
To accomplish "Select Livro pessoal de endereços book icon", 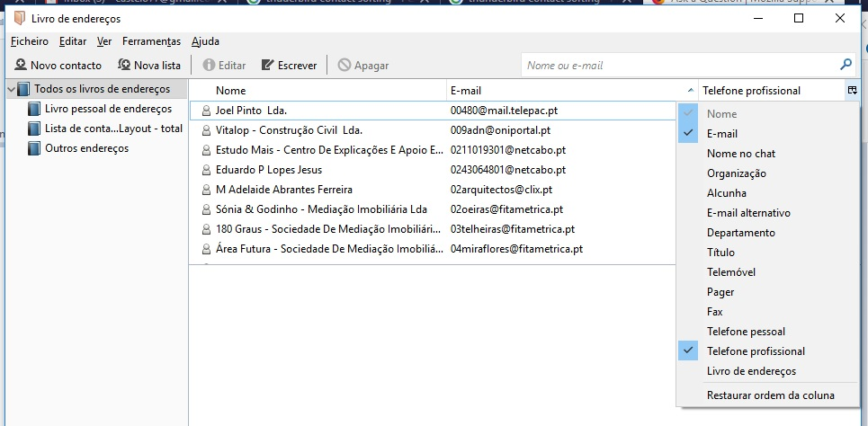I will pos(34,109).
